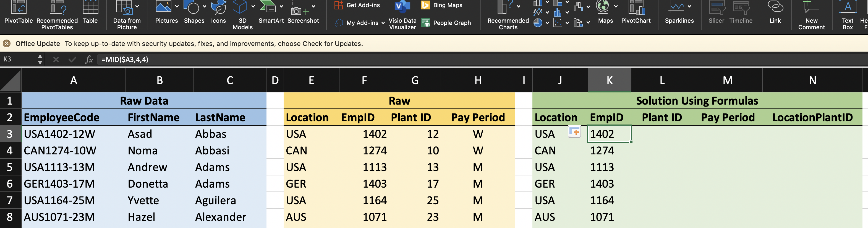Expand the Screenshot dropdown arrow
The width and height of the screenshot is (868, 228).
(x=313, y=6)
